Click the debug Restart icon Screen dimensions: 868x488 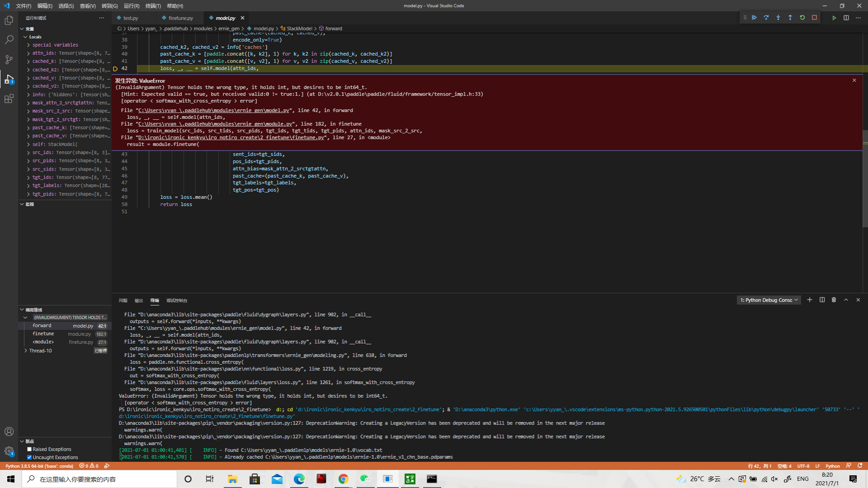[802, 18]
